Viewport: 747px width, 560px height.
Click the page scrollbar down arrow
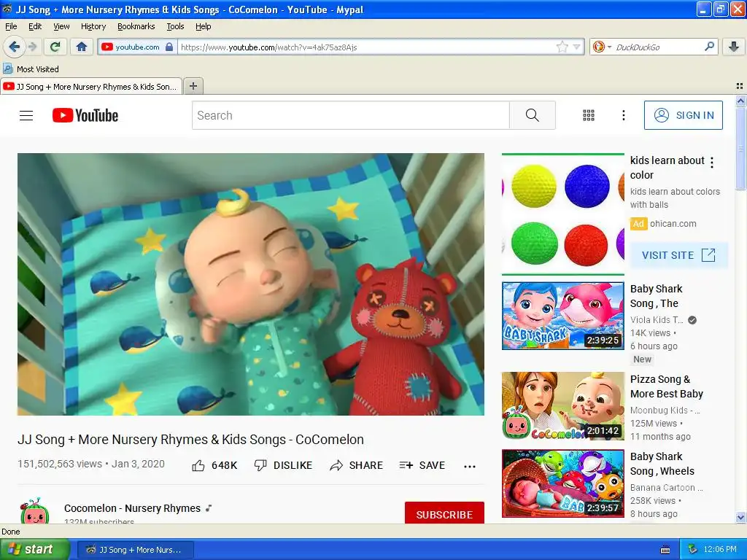click(740, 518)
